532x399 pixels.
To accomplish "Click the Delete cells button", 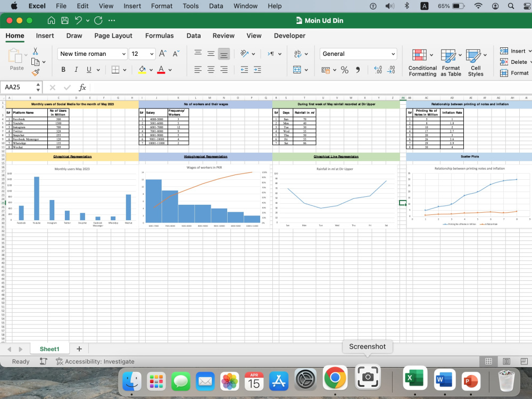I will click(x=513, y=62).
